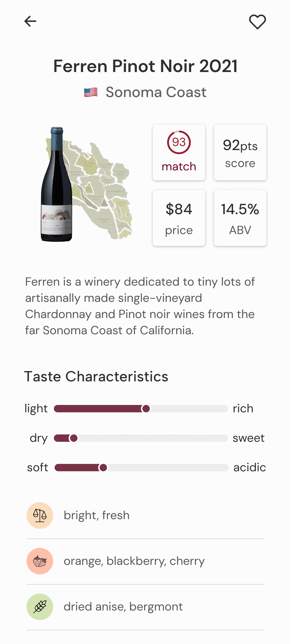Click the light-to-rich slider handle

[146, 409]
